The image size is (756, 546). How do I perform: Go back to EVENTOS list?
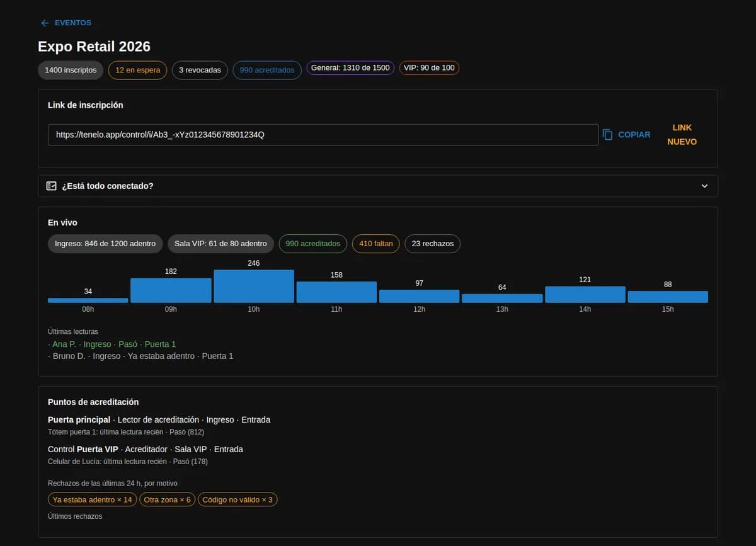pyautogui.click(x=66, y=23)
